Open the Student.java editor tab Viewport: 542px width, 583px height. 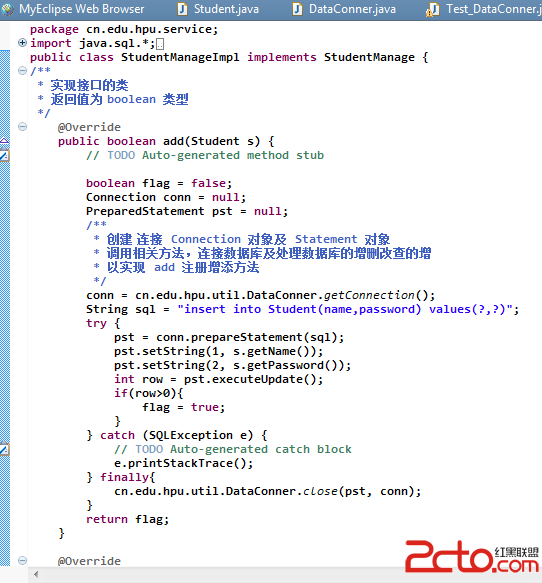(219, 9)
